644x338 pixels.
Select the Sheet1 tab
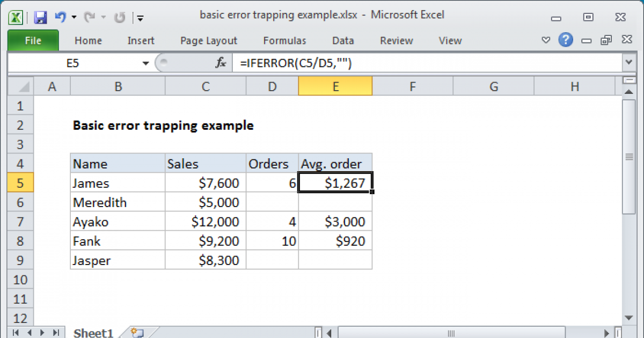[92, 333]
